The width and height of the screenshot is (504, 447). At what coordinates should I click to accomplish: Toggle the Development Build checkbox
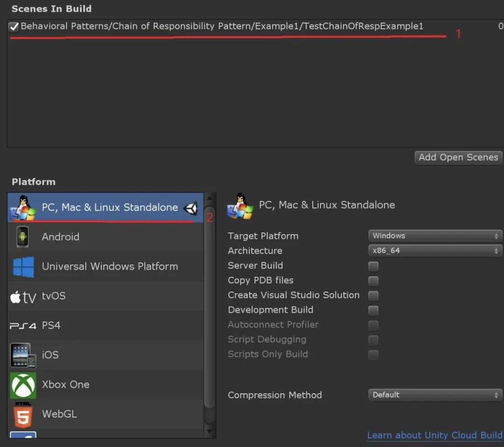click(373, 310)
